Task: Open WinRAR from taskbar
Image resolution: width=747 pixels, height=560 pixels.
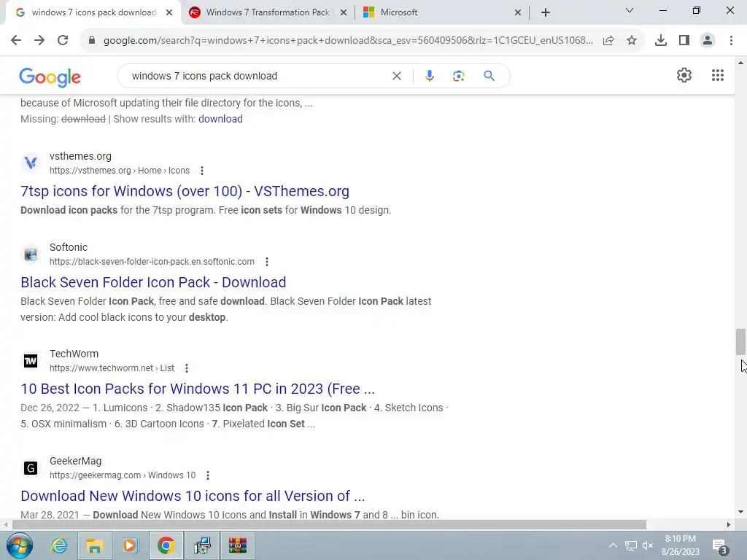Action: click(238, 545)
